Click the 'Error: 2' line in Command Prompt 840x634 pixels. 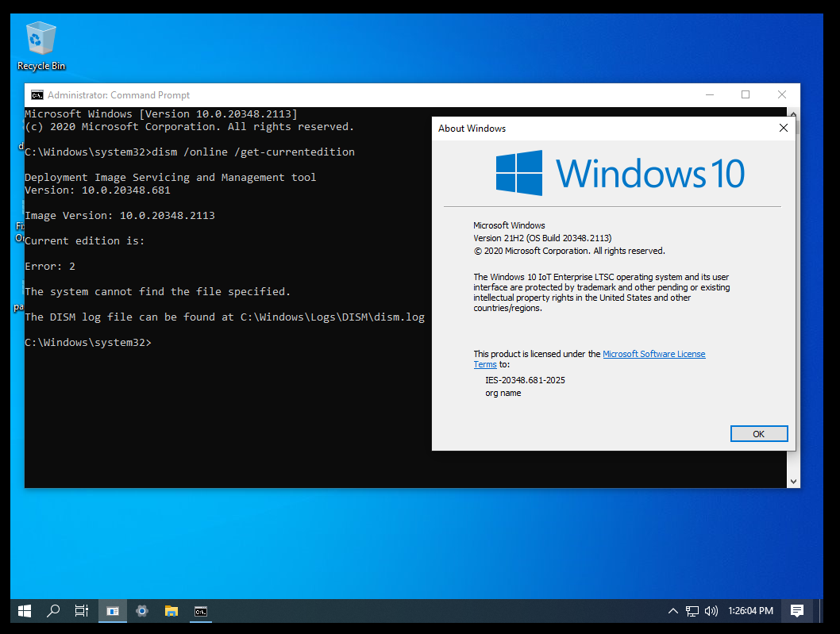(50, 266)
